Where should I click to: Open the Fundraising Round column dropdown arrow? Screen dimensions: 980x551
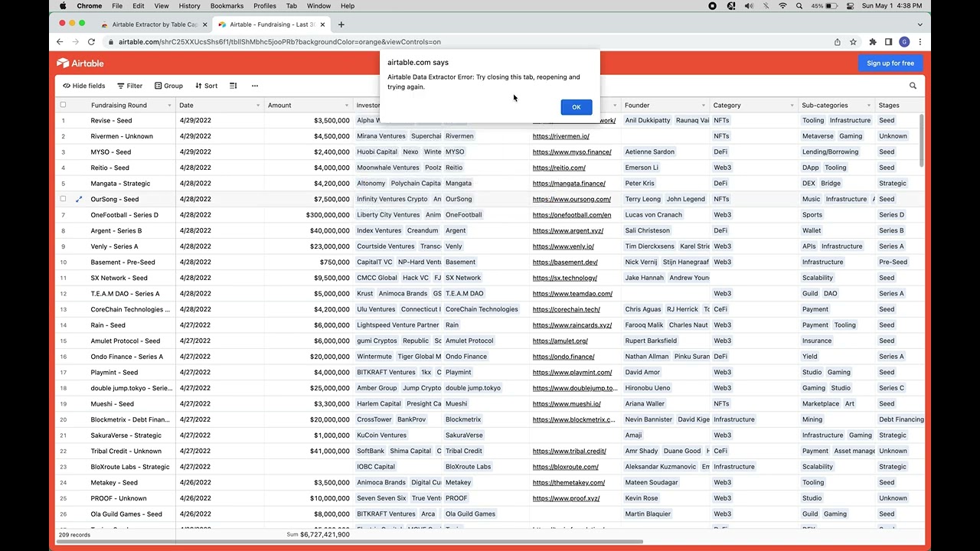169,106
